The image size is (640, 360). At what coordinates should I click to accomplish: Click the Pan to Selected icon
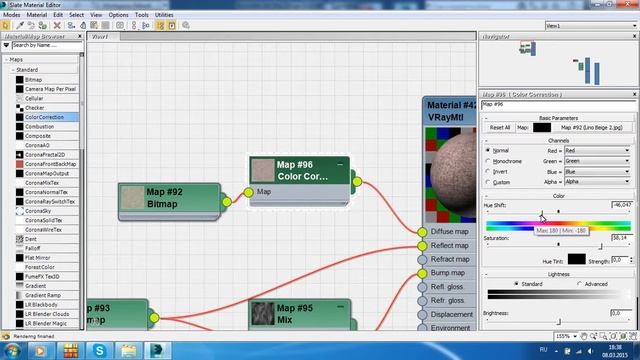click(x=633, y=336)
